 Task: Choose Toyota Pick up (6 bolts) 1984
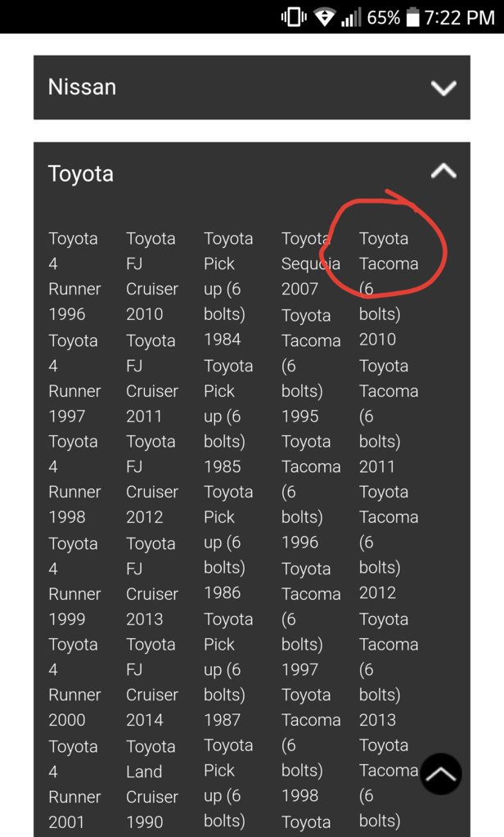pos(228,289)
